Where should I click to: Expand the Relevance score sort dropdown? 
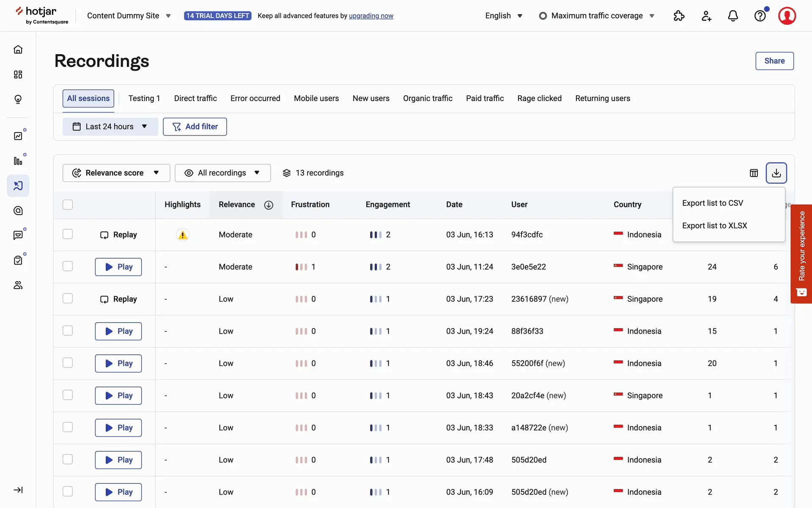point(116,173)
